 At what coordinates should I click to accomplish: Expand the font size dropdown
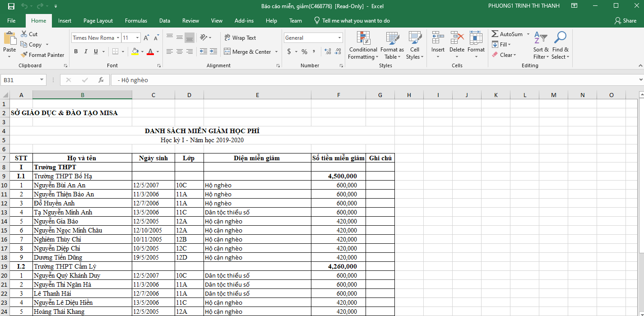(x=137, y=38)
